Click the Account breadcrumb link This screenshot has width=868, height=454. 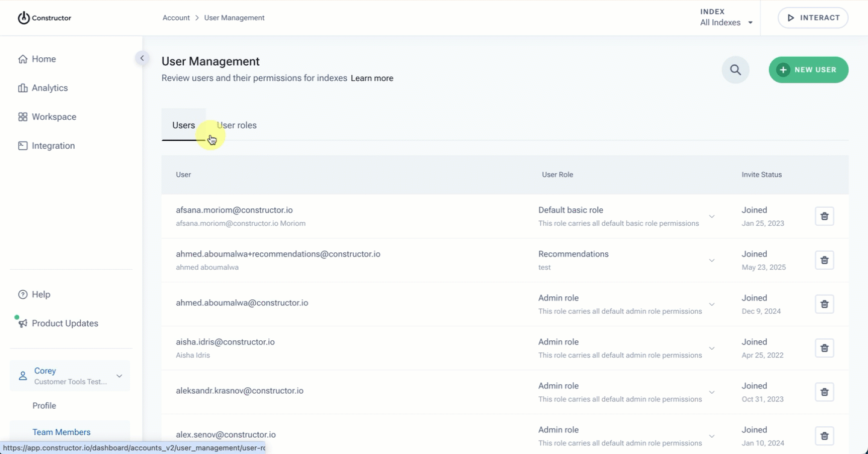176,18
